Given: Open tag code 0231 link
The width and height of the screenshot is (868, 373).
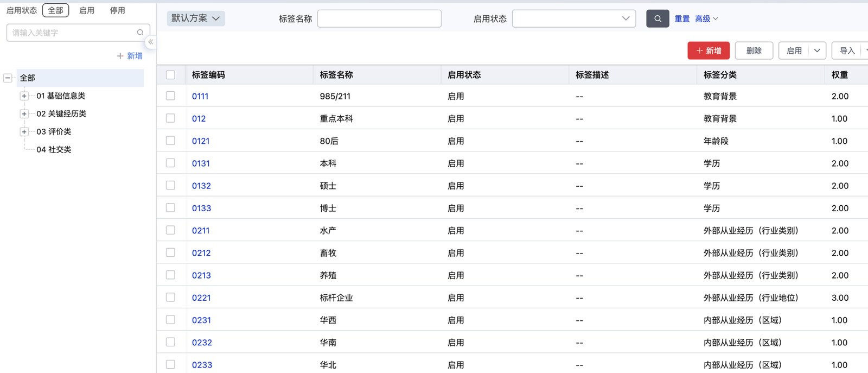Looking at the screenshot, I should 201,320.
